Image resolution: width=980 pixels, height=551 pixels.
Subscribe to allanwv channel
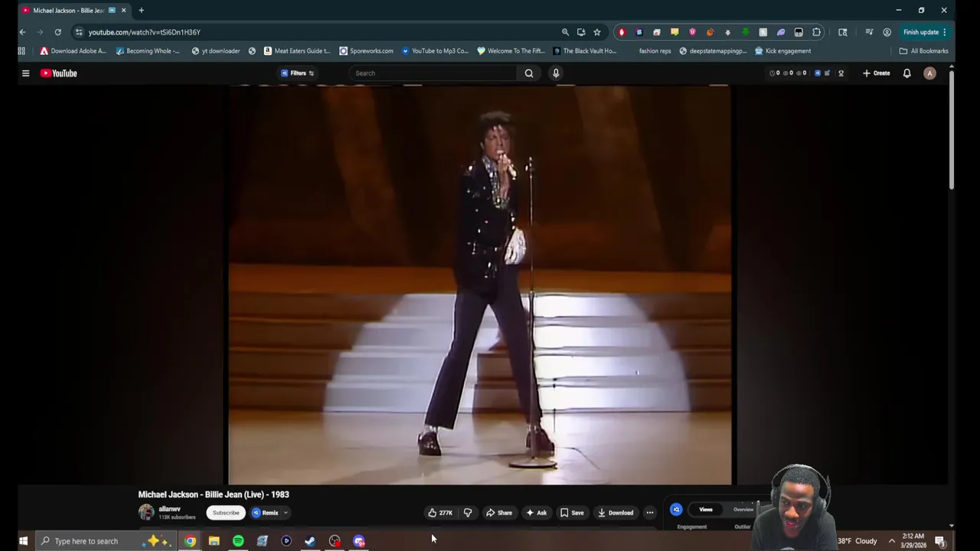(226, 513)
